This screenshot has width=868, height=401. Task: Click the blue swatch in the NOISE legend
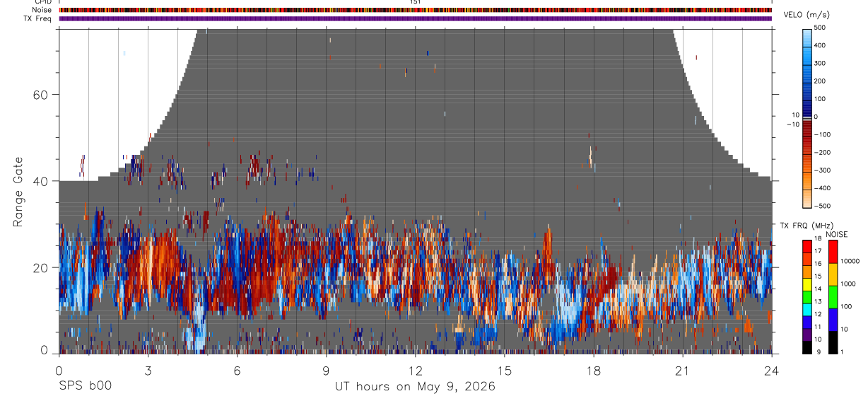point(832,320)
